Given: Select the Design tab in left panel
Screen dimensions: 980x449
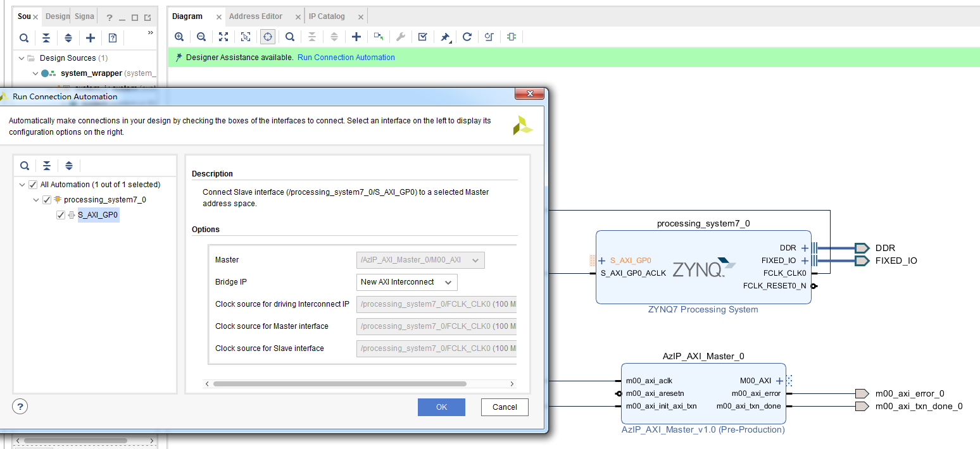Looking at the screenshot, I should tap(57, 16).
